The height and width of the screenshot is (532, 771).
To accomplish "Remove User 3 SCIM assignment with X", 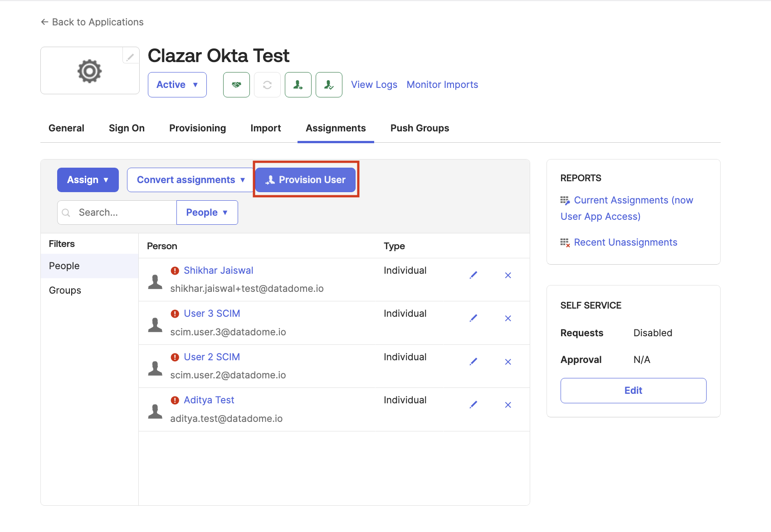I will (x=508, y=318).
